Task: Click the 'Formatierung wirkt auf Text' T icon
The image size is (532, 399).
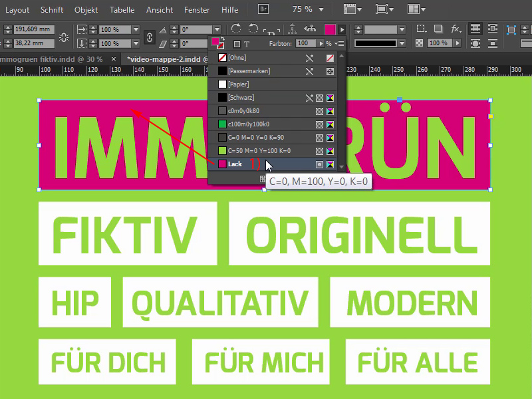Action: click(x=246, y=43)
